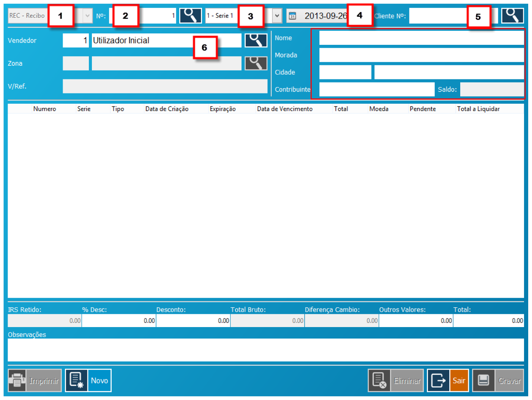Open the Serie 1 dropdown list

coord(277,16)
